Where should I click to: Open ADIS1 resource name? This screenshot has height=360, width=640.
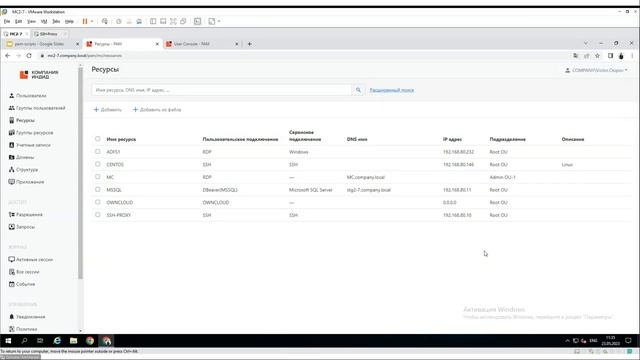(x=113, y=152)
